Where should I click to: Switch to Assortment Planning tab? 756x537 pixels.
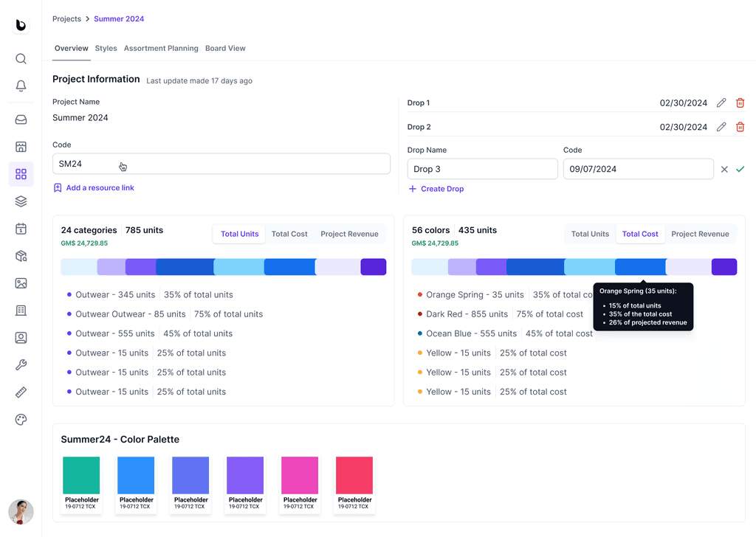(161, 48)
